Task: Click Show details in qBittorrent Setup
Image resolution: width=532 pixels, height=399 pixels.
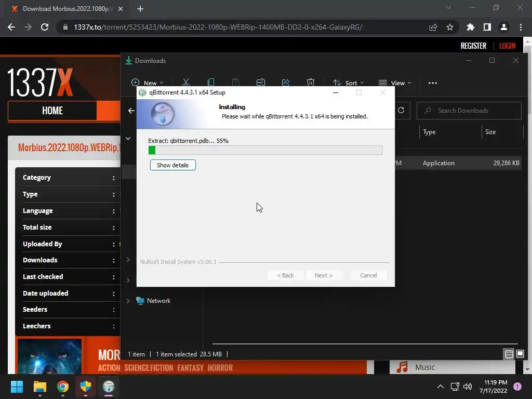Action: (x=172, y=165)
